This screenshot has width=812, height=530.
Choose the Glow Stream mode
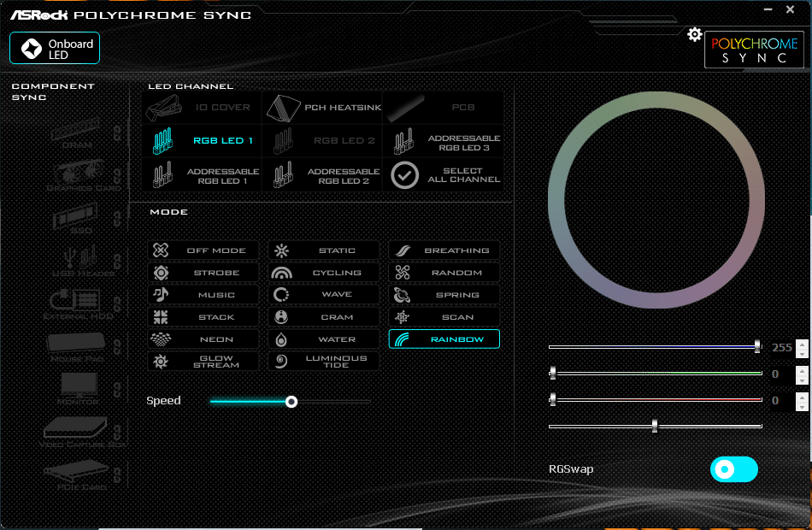(203, 361)
